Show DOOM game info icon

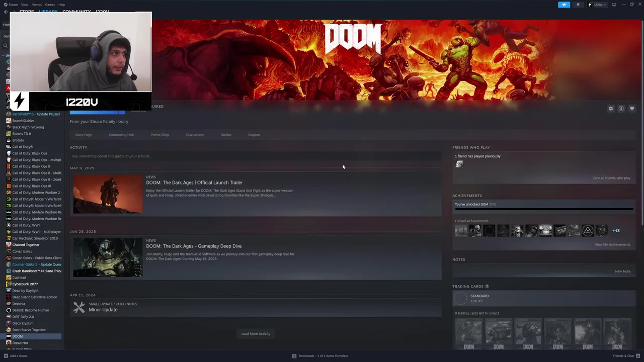coord(621,109)
